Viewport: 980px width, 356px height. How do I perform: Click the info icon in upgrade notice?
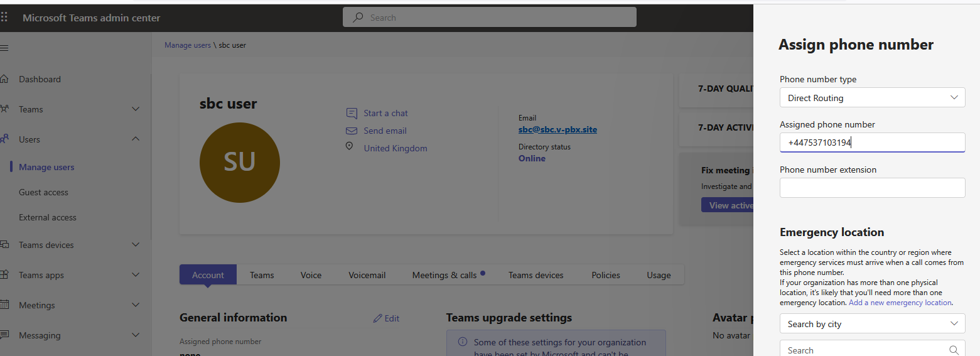pos(463,342)
